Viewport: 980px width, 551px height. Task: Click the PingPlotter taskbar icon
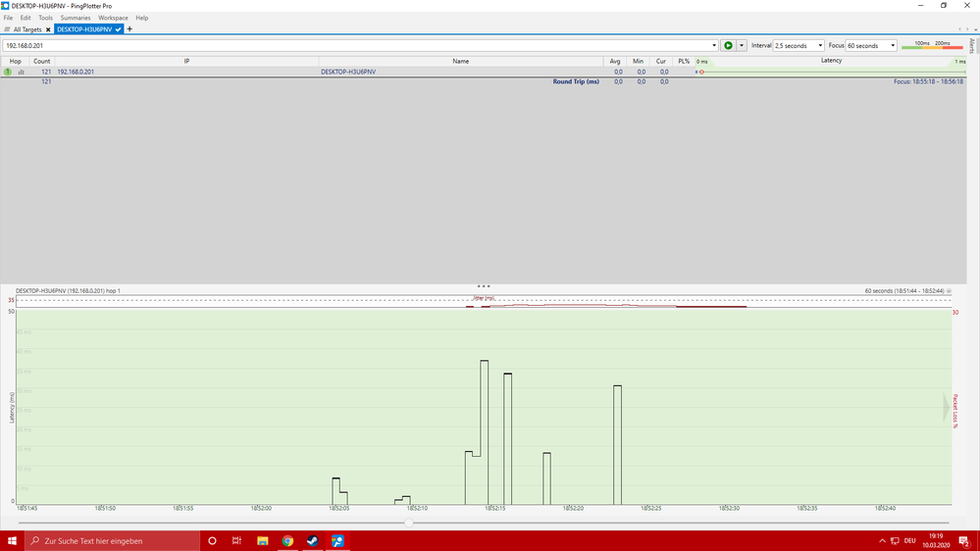point(337,540)
